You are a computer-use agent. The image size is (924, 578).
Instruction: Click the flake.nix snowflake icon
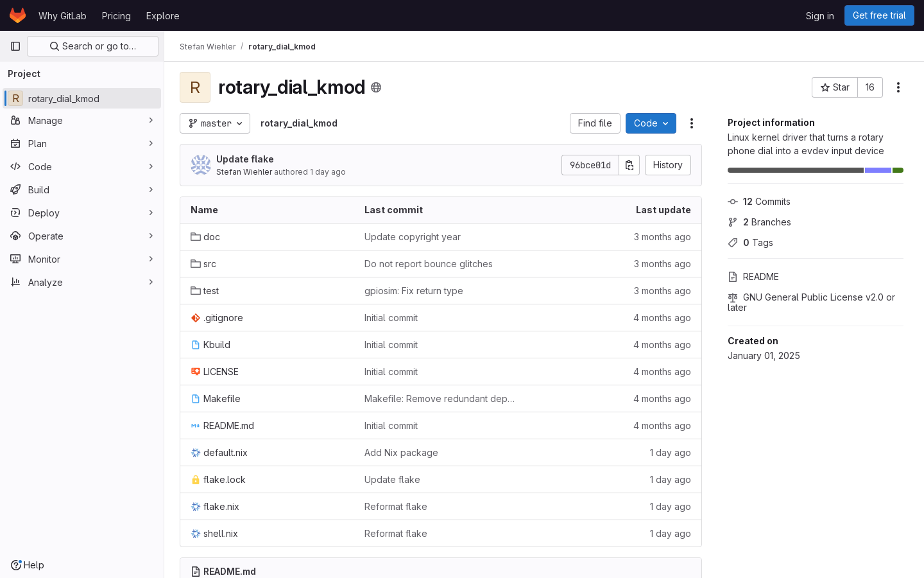point(196,507)
